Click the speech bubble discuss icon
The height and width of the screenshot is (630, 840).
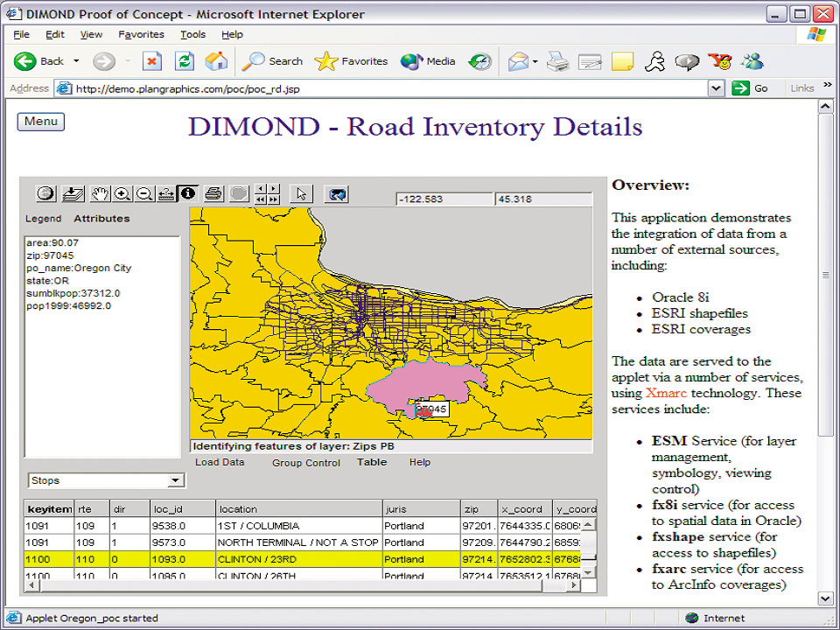(x=687, y=61)
